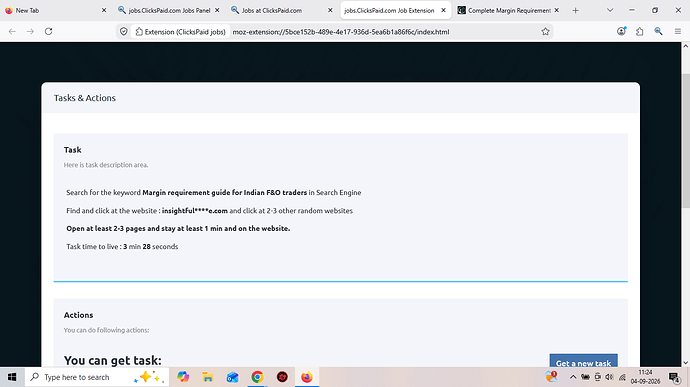The height and width of the screenshot is (387, 690).
Task: Open Copilot from taskbar
Action: pyautogui.click(x=183, y=377)
